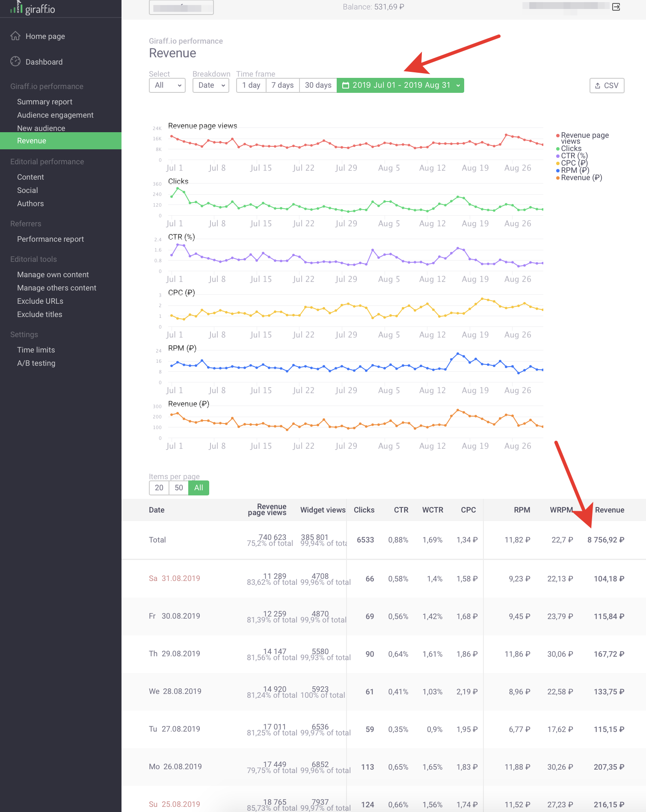Click the Th 29.08.2019 row date
Screen dimensions: 646x812
(x=175, y=654)
